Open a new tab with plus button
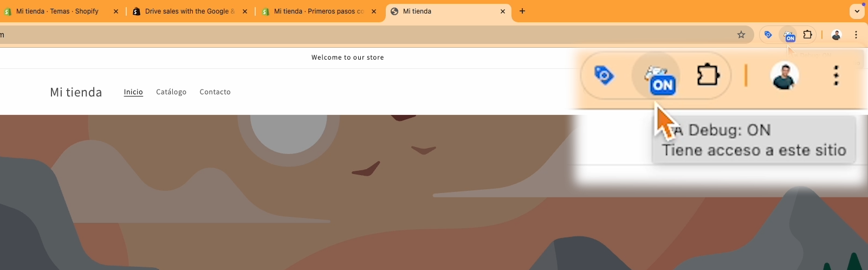Screen dimensions: 868x270 [522, 11]
